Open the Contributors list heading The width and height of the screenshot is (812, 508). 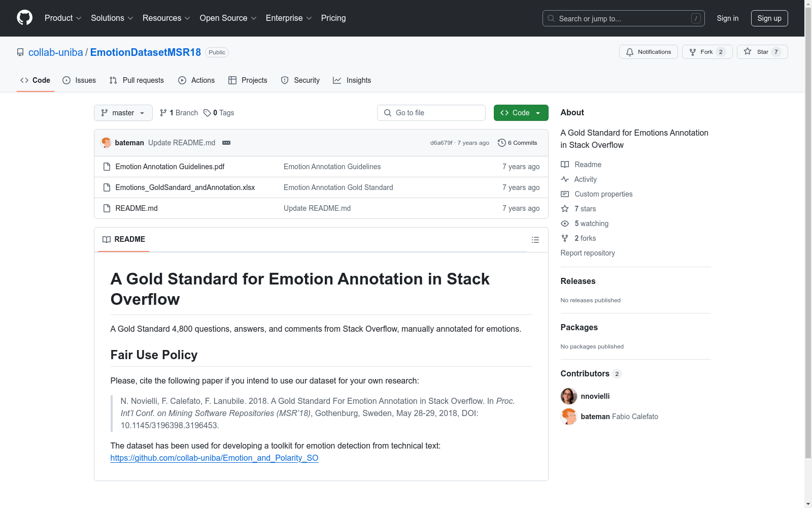pyautogui.click(x=591, y=373)
